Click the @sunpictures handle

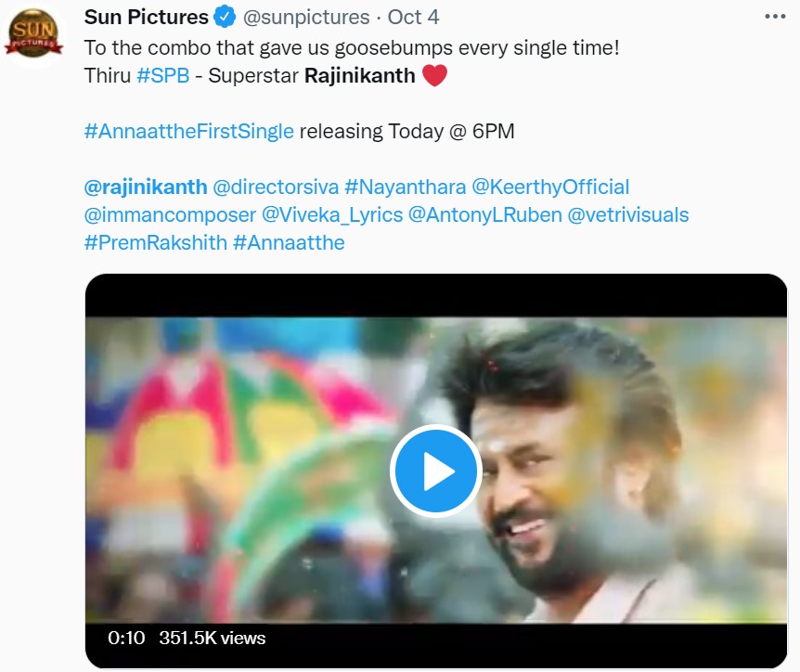[x=304, y=18]
